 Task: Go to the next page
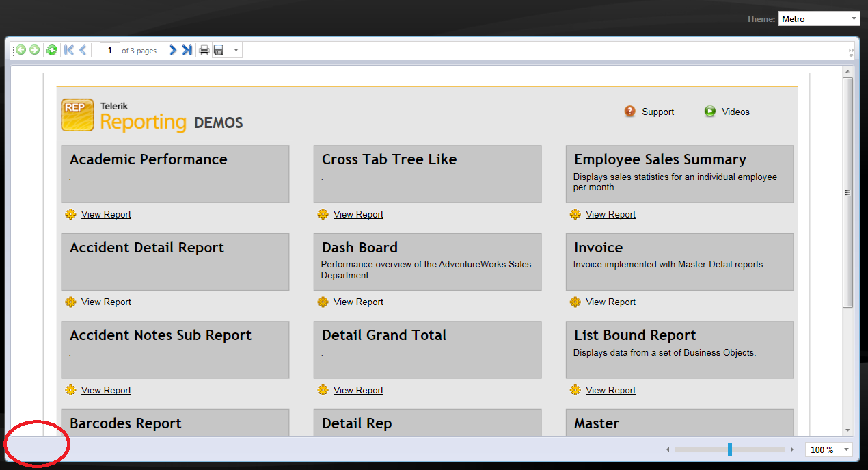coord(173,50)
